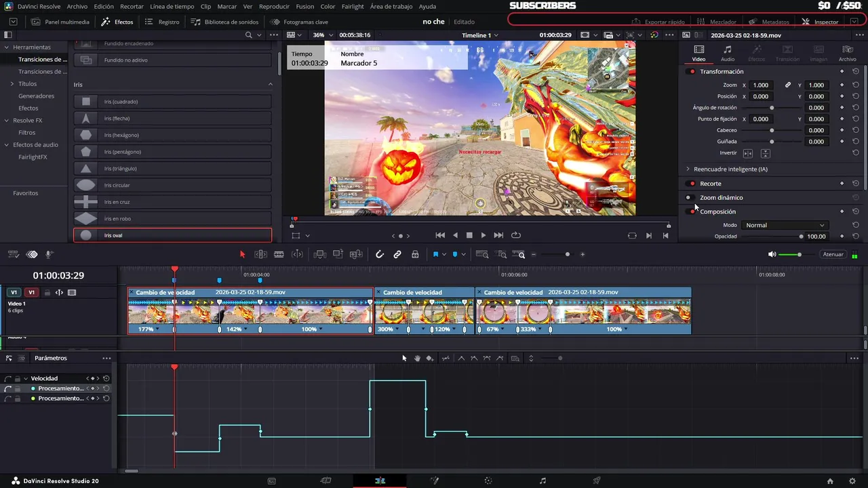Toggle Recorte enable switch
The height and width of the screenshot is (488, 868).
click(692, 184)
